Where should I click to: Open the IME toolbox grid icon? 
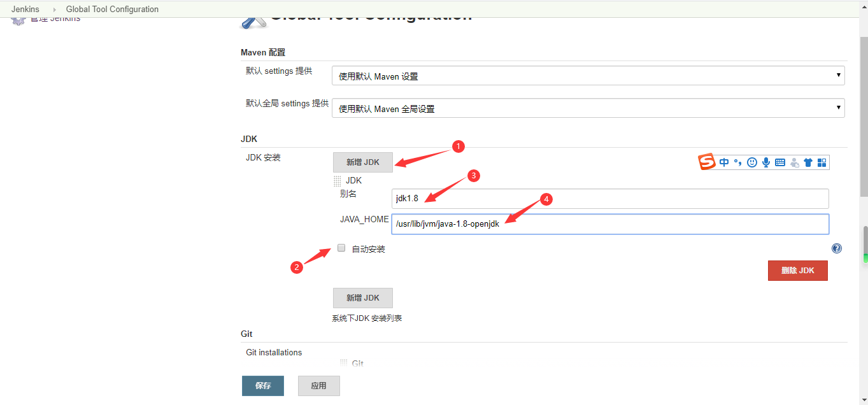pyautogui.click(x=822, y=162)
